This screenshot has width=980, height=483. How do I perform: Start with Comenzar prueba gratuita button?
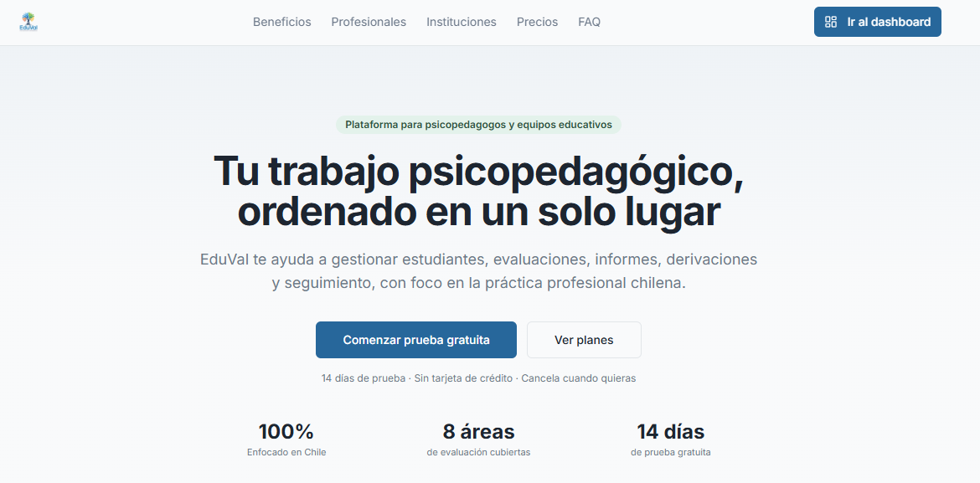pyautogui.click(x=416, y=340)
